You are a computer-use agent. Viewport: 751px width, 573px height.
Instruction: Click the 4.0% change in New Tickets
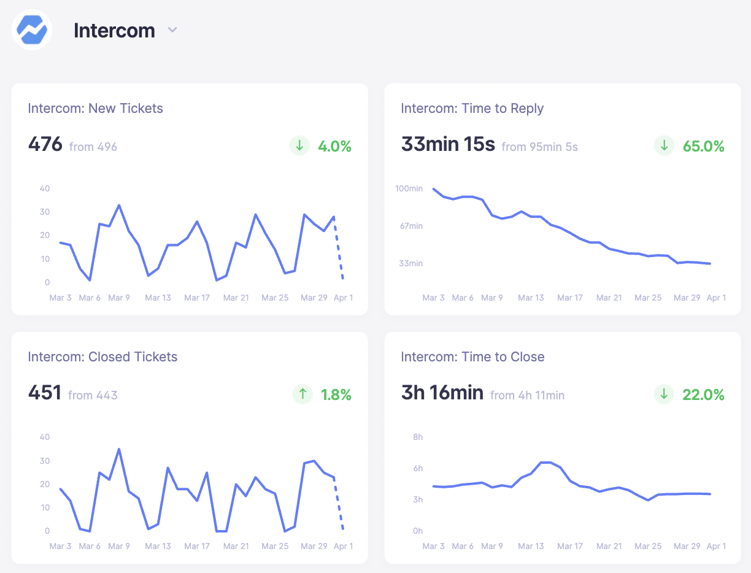tap(334, 146)
